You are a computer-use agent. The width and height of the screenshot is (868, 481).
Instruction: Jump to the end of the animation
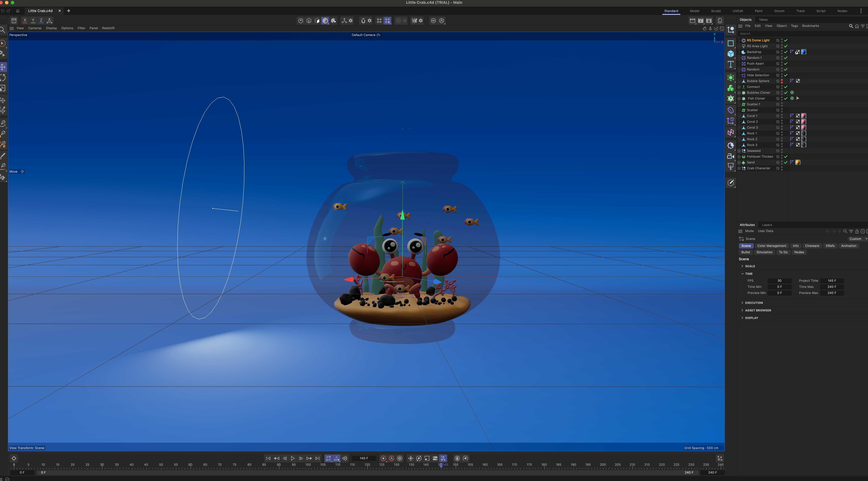pos(317,458)
